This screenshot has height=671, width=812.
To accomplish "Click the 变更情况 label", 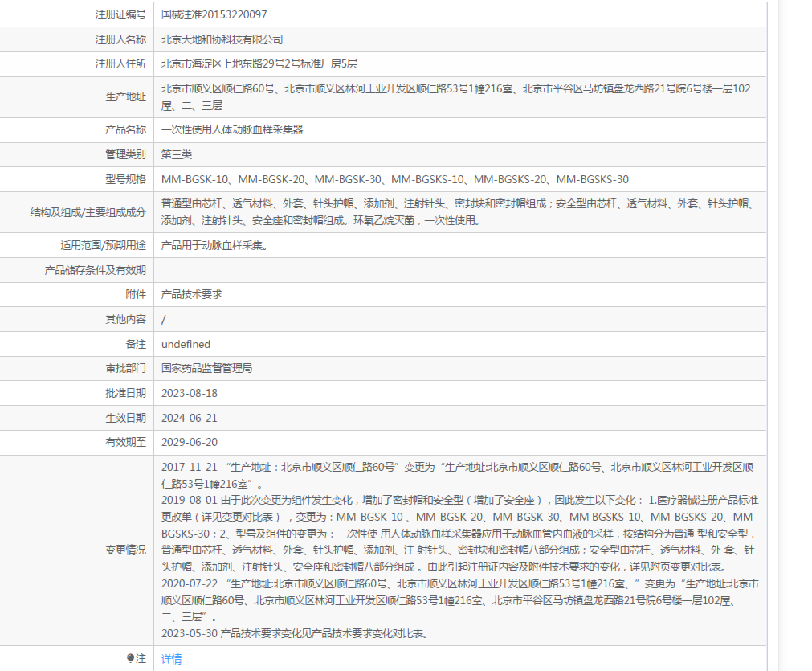I will [126, 550].
